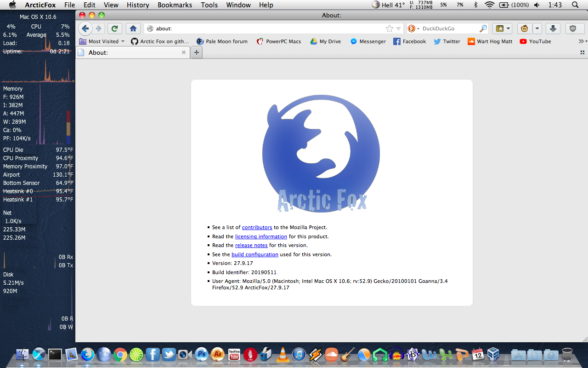Open the My Drive bookmark
This screenshot has height=368, width=588.
326,41
